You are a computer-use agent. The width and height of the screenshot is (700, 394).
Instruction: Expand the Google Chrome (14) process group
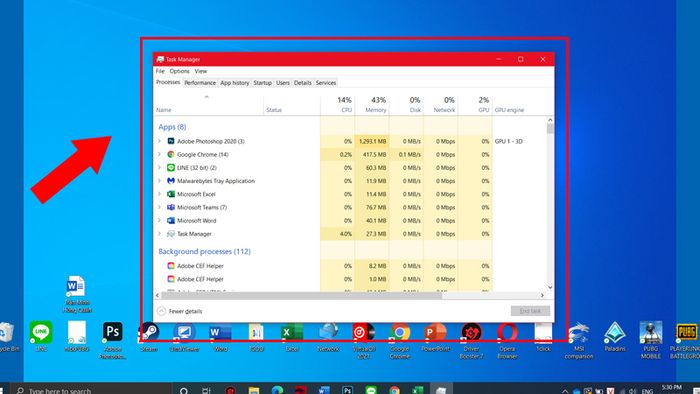tap(159, 154)
